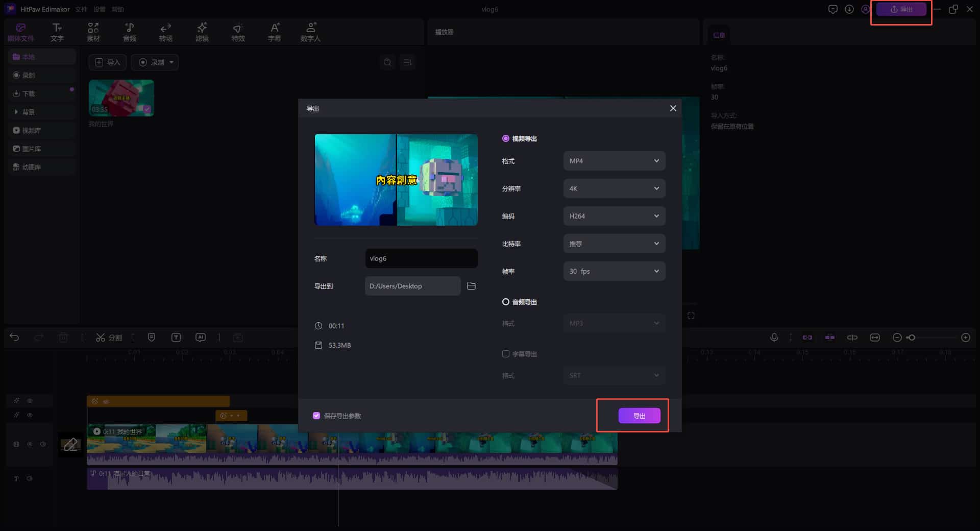Screen dimensions: 980x531
Task: Click the 分割 split scissors tool
Action: (x=109, y=337)
